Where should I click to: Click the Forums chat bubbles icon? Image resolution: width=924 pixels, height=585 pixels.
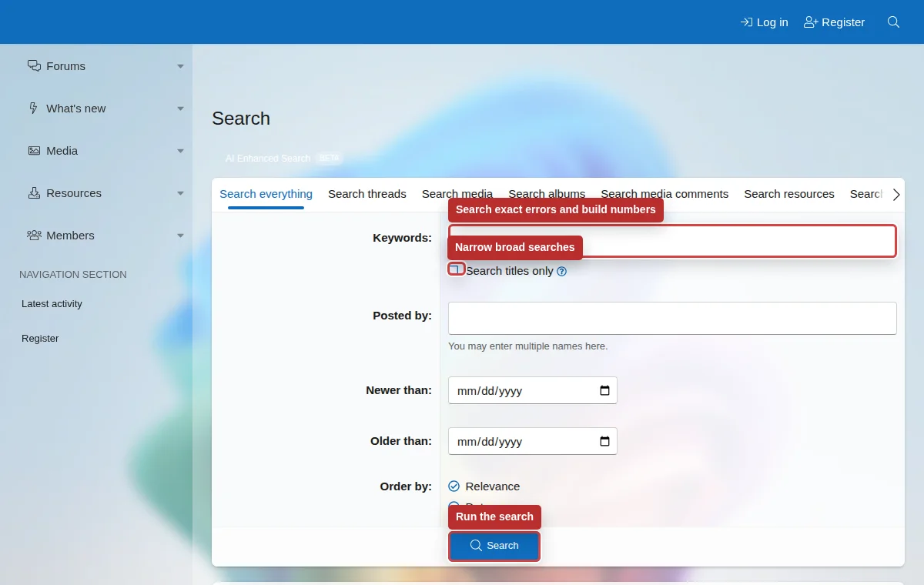[34, 65]
